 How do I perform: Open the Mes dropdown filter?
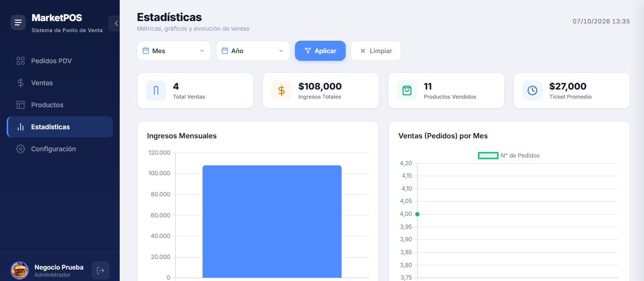pos(174,51)
